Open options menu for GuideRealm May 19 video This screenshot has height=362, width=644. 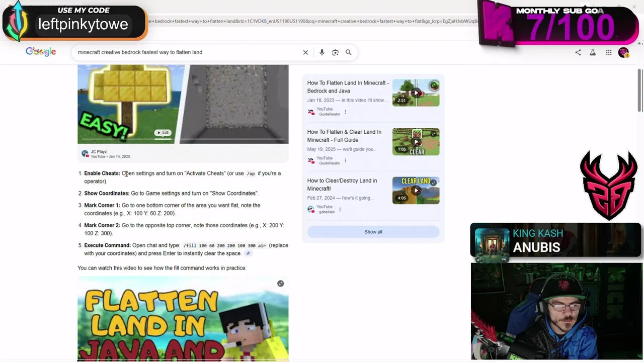point(345,161)
